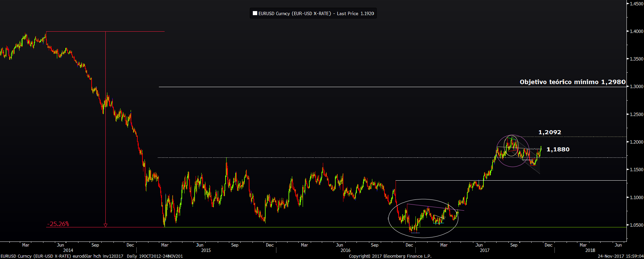Image resolution: width=644 pixels, height=259 pixels.
Task: Click the Mar label in the 2018 section
Action: coord(583,245)
